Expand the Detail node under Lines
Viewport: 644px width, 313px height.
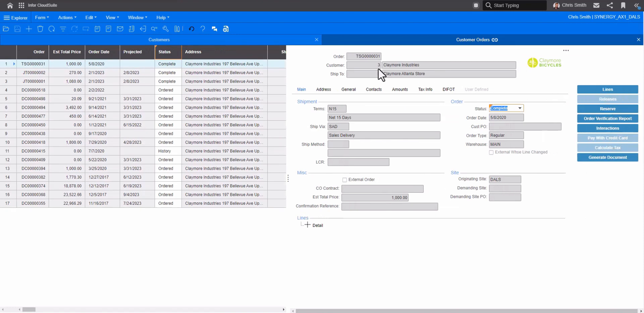pos(307,225)
